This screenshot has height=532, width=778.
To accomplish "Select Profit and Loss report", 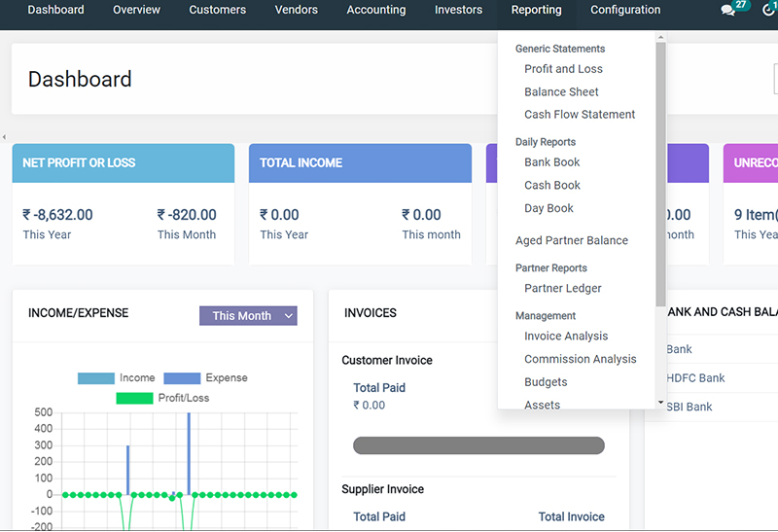I will (x=563, y=69).
